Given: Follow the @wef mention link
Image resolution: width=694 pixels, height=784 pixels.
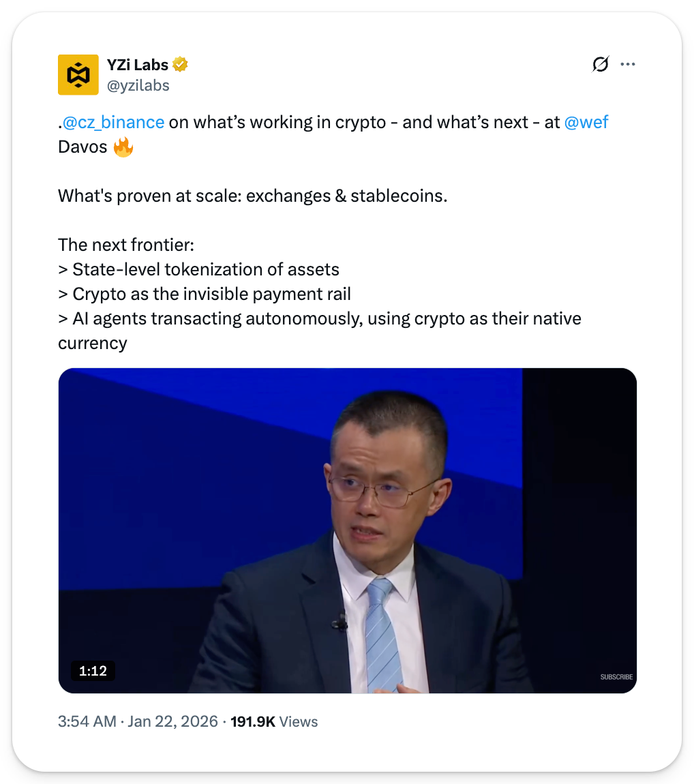Looking at the screenshot, I should click(586, 122).
